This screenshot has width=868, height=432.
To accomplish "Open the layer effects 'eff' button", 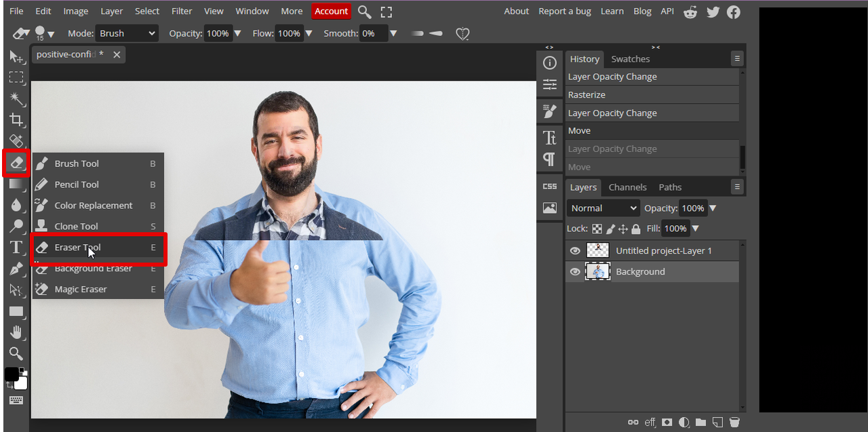I will 650,422.
